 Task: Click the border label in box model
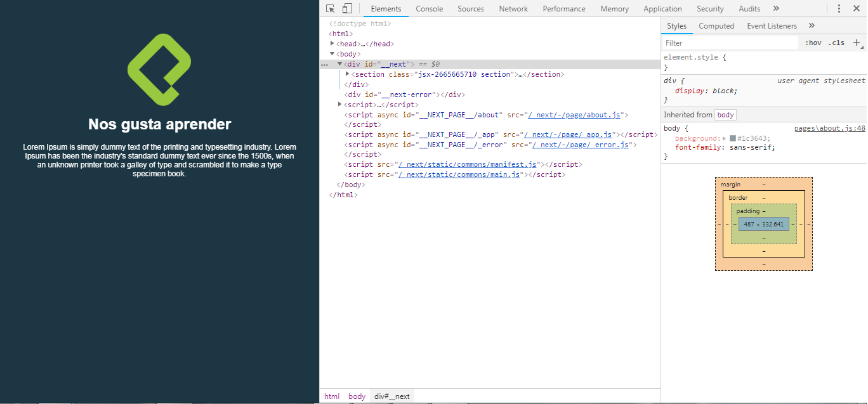739,198
